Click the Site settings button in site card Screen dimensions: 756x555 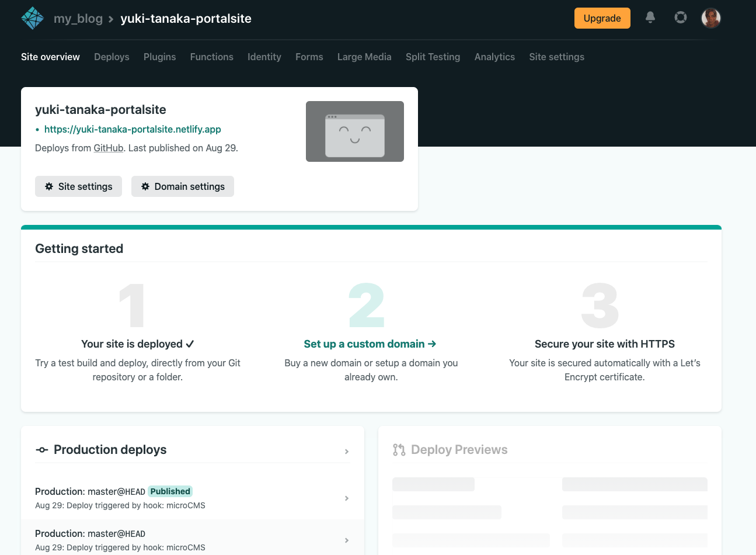(78, 186)
